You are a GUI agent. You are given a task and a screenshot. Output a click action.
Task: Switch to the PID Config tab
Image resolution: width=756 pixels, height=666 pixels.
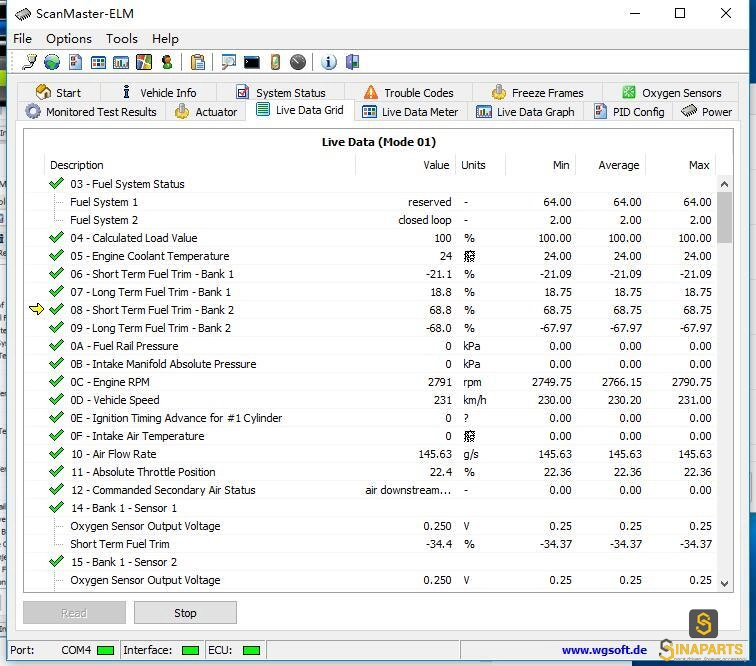pos(628,112)
